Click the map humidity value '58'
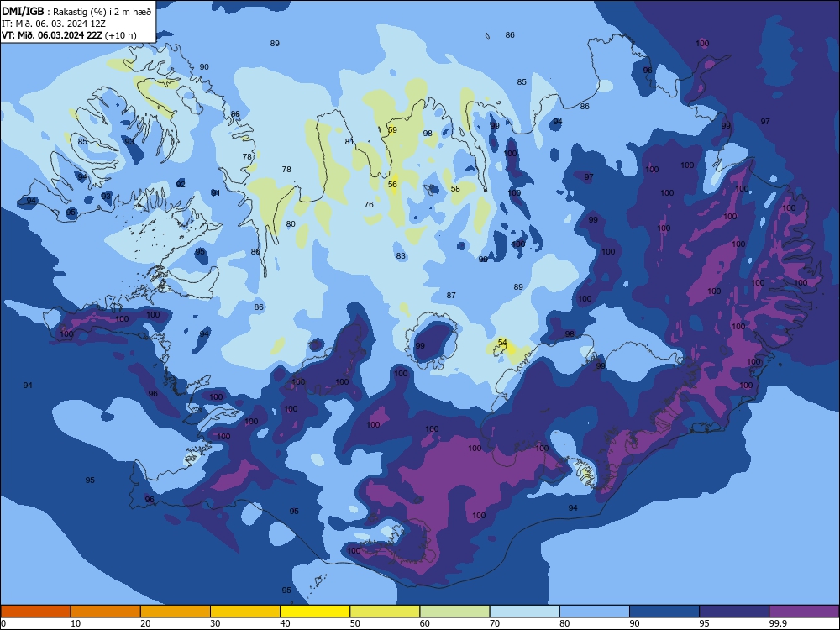Screen dimensions: 840x630 [455, 188]
